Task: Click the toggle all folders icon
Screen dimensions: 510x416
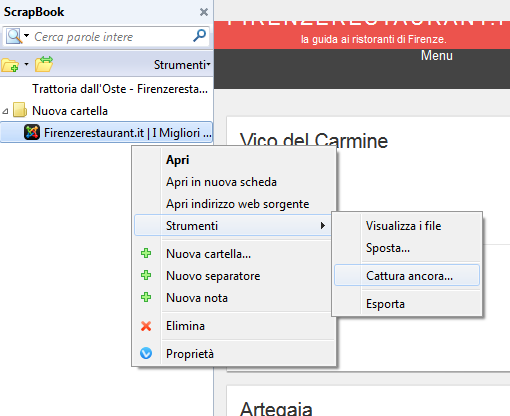Action: pos(44,64)
